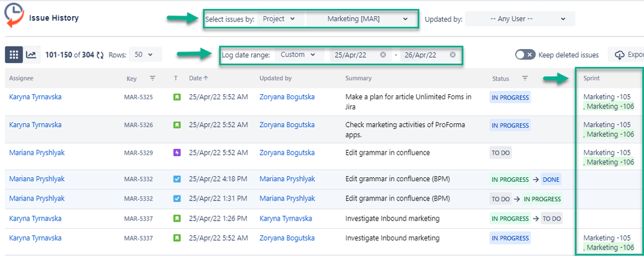Click the date '25/Apr/22 1:31 PM'

click(218, 199)
